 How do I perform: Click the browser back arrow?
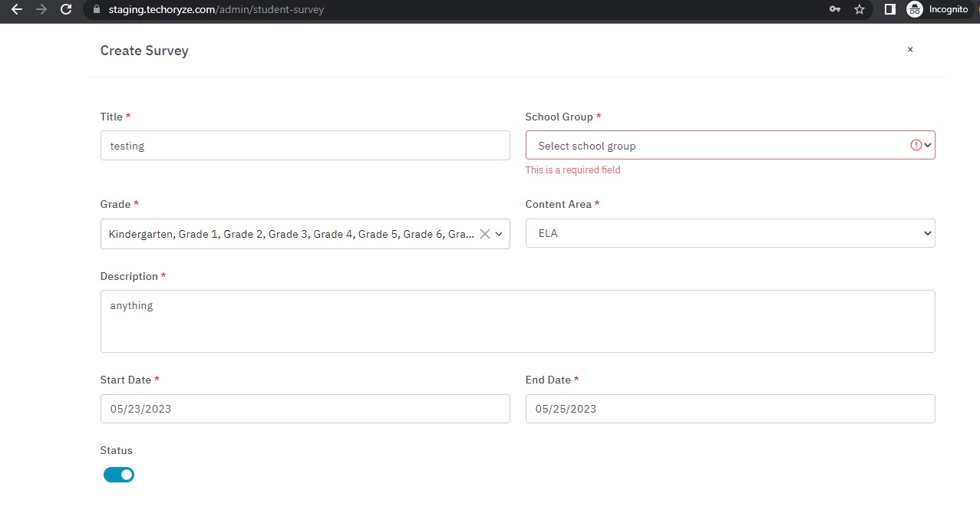point(16,10)
